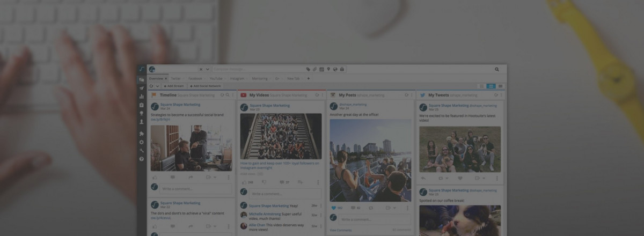The image size is (644, 236).
Task: Click 'Write a comment' under the video
Action: click(x=284, y=194)
